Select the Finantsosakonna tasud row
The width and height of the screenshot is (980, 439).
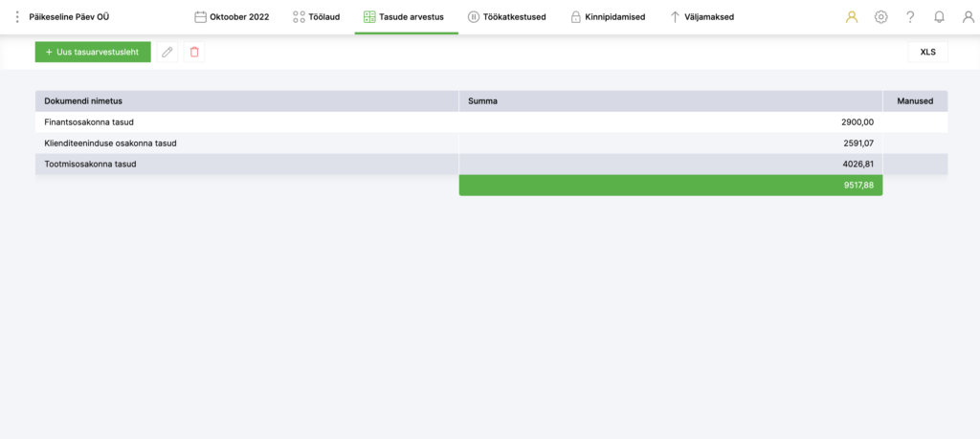coord(491,122)
